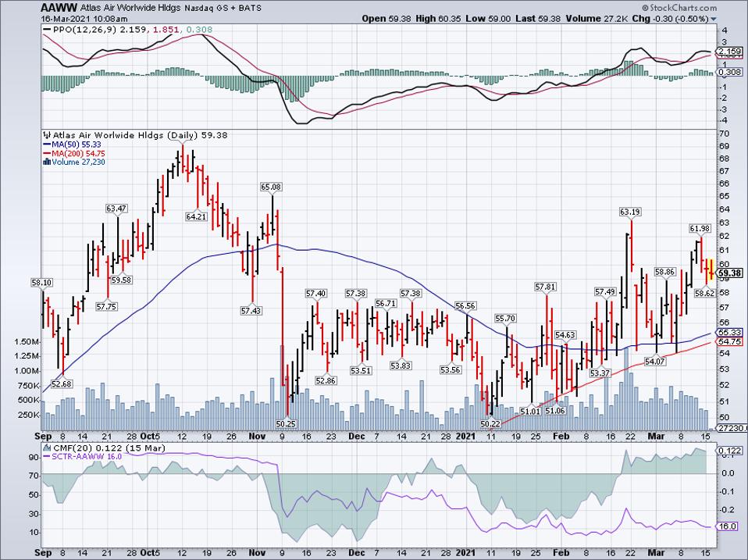The width and height of the screenshot is (748, 560).
Task: Click the 250K volume axis label
Action: [28, 415]
